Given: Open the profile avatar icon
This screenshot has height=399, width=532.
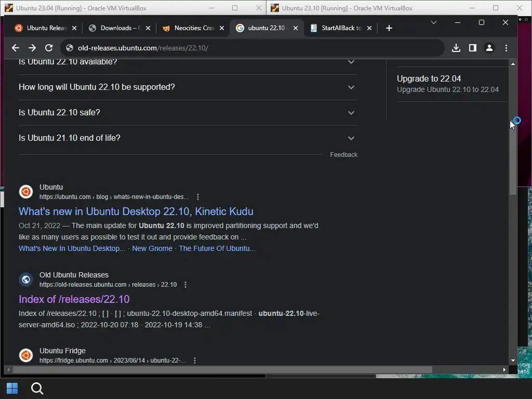Looking at the screenshot, I should point(489,48).
